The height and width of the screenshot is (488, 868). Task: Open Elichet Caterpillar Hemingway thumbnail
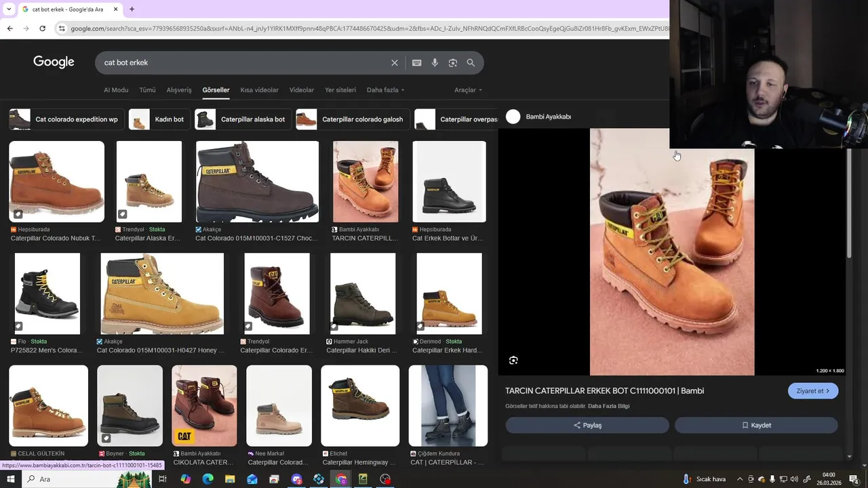[360, 406]
